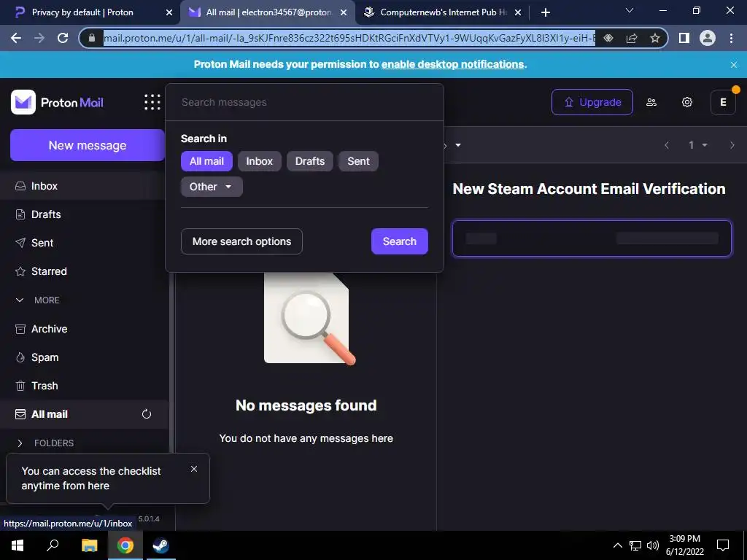Switch to Privacy by default Proton tab
Image resolution: width=747 pixels, height=560 pixels.
pos(82,12)
